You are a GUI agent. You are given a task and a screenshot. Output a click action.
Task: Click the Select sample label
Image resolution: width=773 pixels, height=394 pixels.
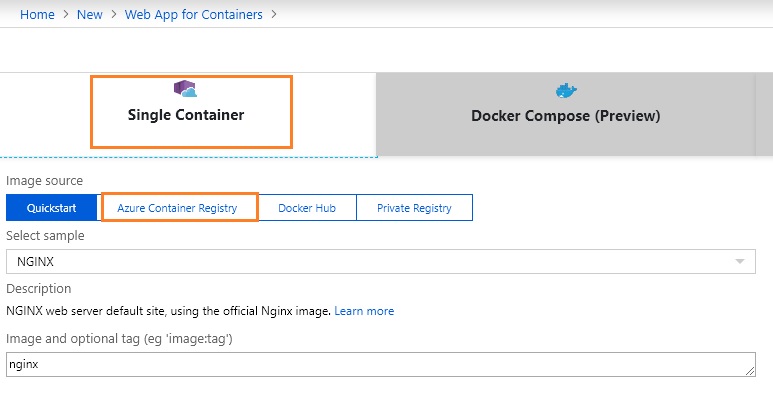click(x=45, y=236)
